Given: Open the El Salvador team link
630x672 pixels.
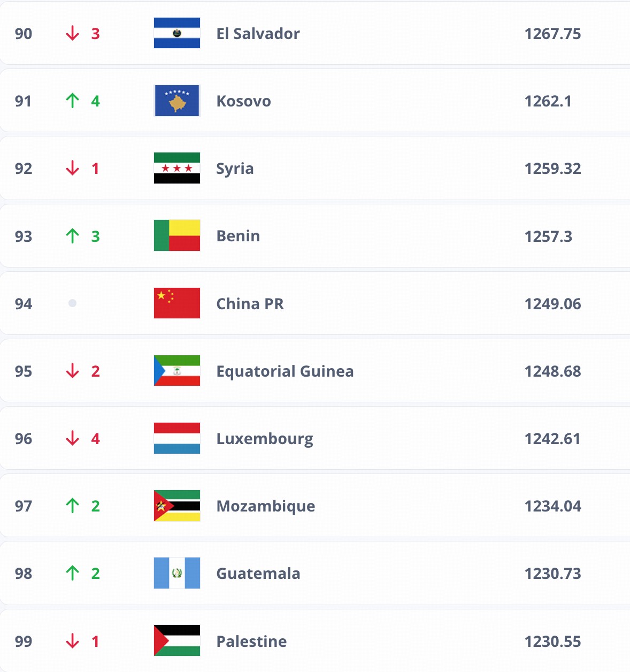Looking at the screenshot, I should [x=258, y=34].
